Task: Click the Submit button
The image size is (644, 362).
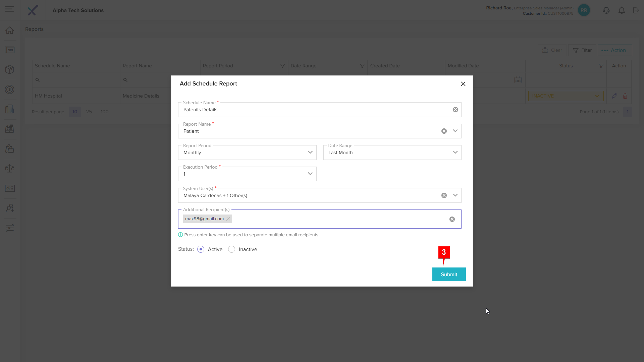Action: [x=448, y=275]
